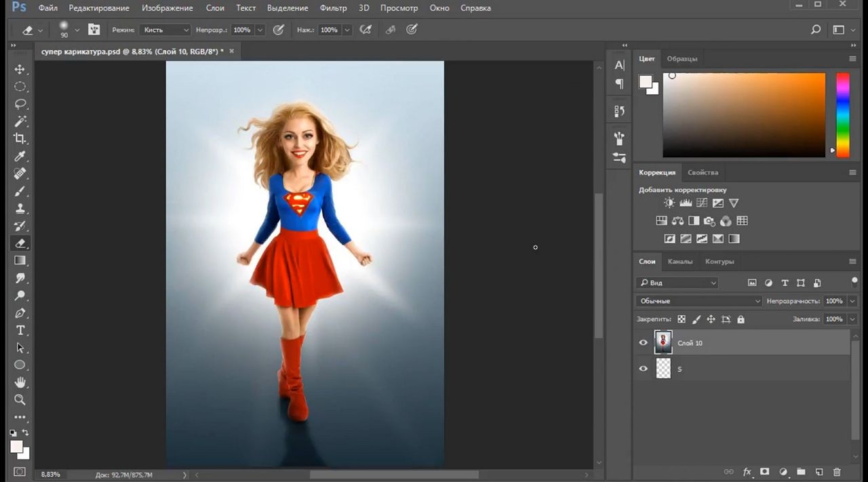
Task: Add a Curves adjustment
Action: [x=702, y=203]
